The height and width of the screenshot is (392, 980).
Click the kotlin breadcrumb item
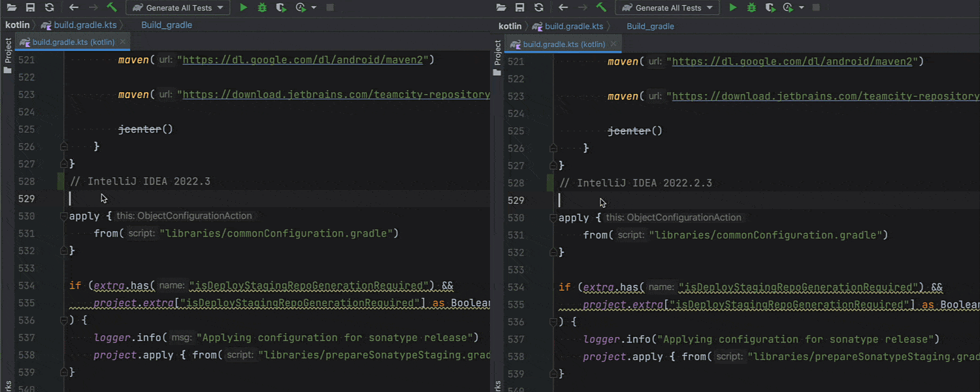point(16,25)
